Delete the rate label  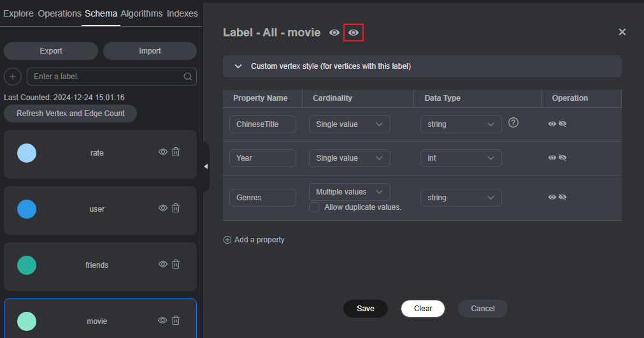coord(176,152)
